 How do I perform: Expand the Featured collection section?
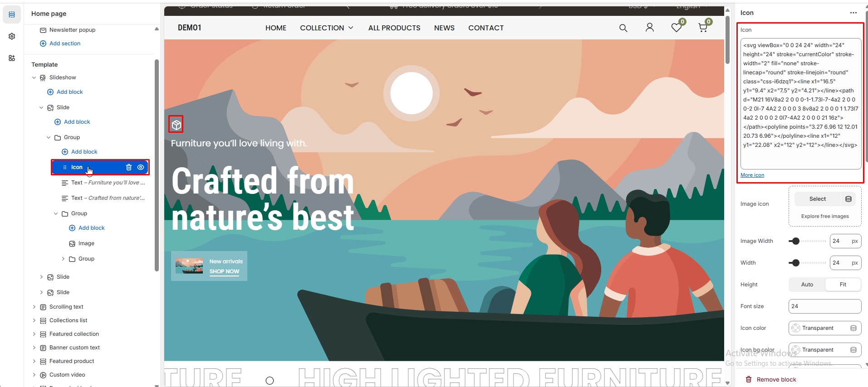coord(34,334)
